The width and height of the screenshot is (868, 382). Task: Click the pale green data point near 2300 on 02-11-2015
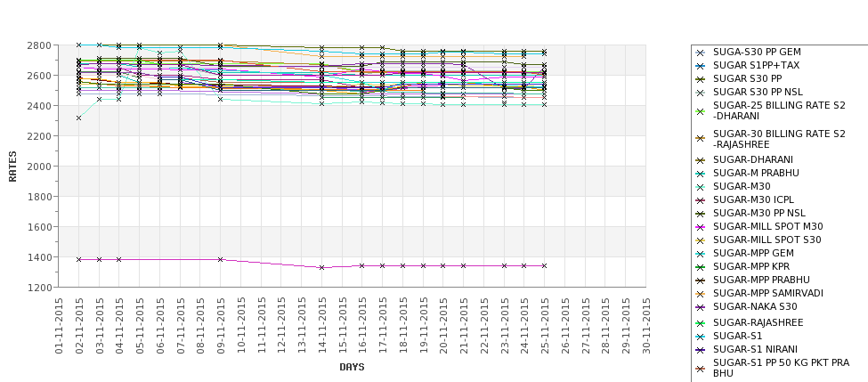click(x=78, y=118)
